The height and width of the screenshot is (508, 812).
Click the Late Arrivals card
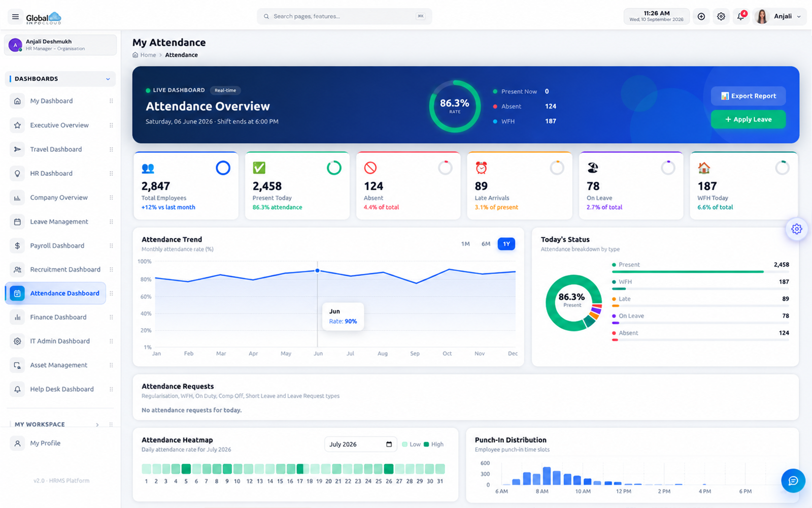point(520,186)
